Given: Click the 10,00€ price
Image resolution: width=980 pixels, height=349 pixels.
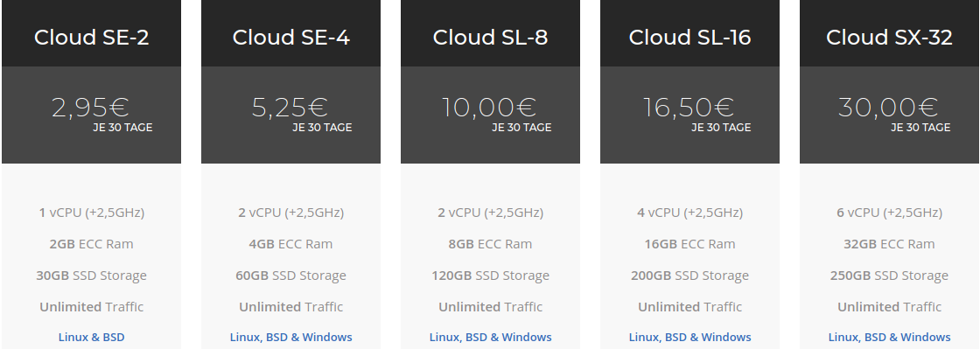Looking at the screenshot, I should (489, 108).
